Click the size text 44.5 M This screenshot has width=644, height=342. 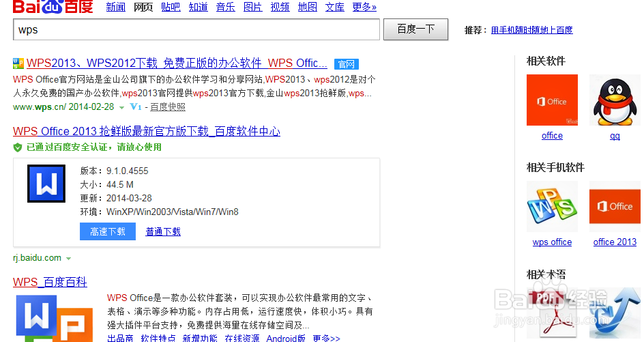[120, 184]
